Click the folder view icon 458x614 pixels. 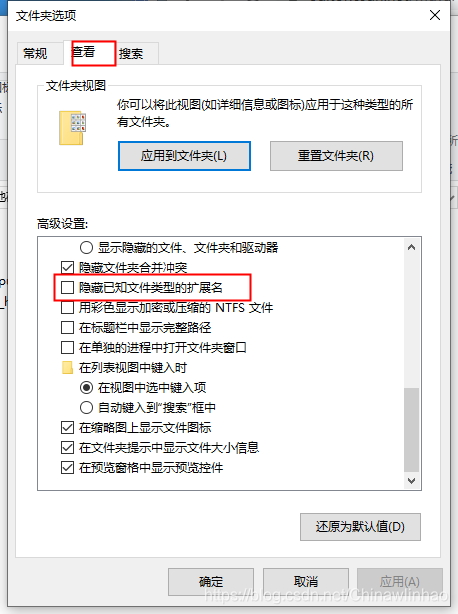coord(72,128)
